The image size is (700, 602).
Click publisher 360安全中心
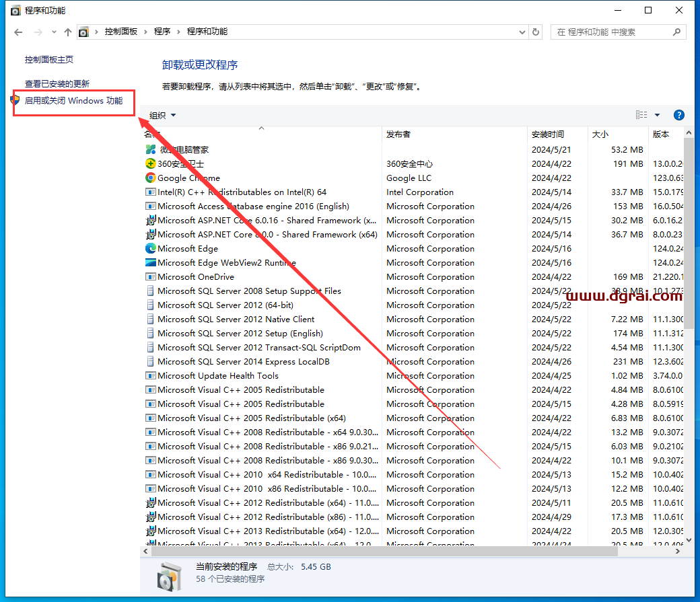[x=410, y=163]
